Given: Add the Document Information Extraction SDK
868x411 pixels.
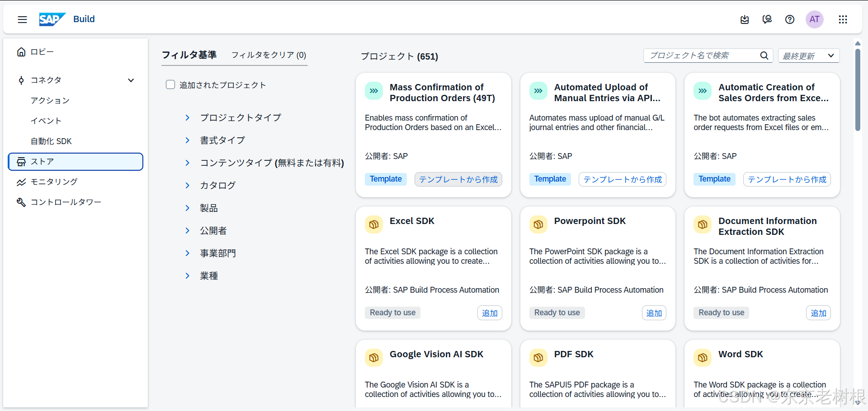Looking at the screenshot, I should (818, 313).
